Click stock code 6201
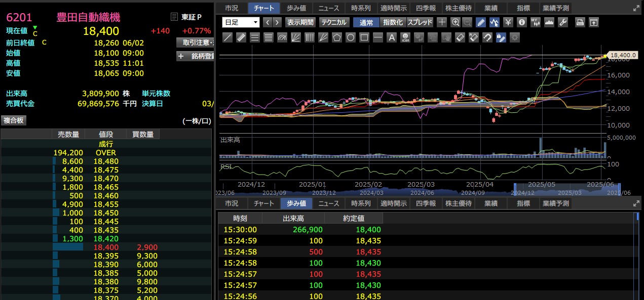 19,17
